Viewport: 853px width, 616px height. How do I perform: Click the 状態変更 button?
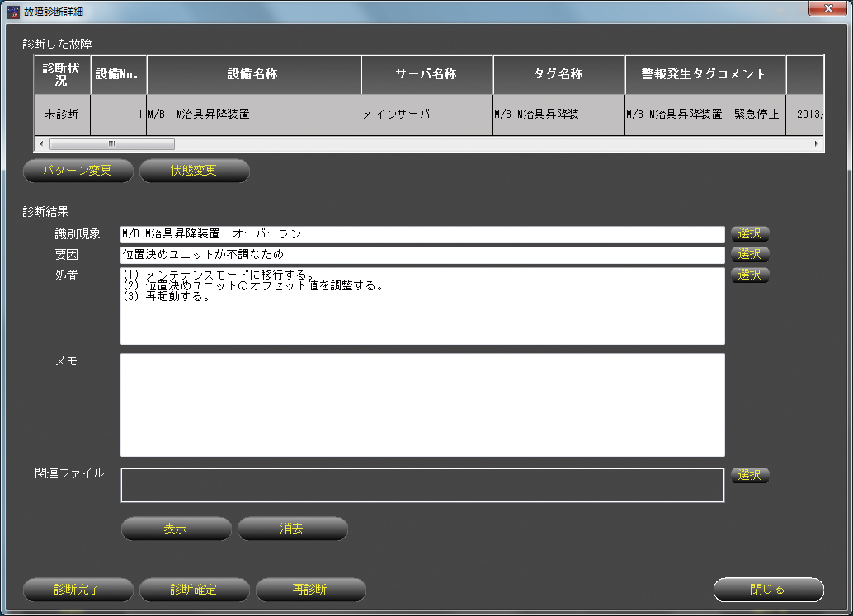tap(194, 171)
